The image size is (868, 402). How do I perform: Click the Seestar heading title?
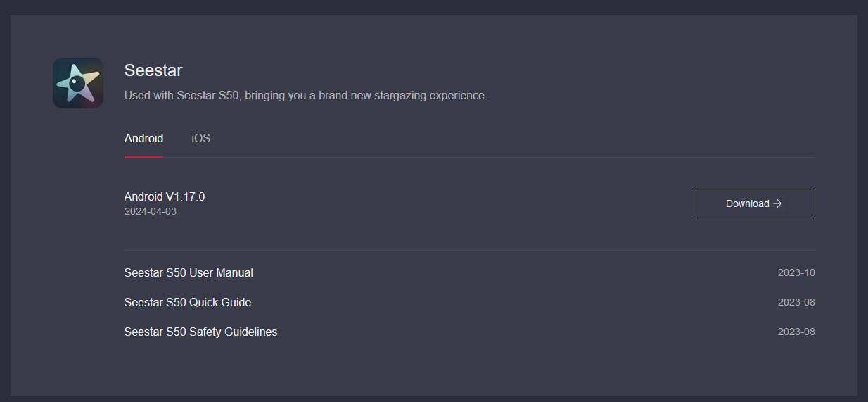[x=153, y=70]
